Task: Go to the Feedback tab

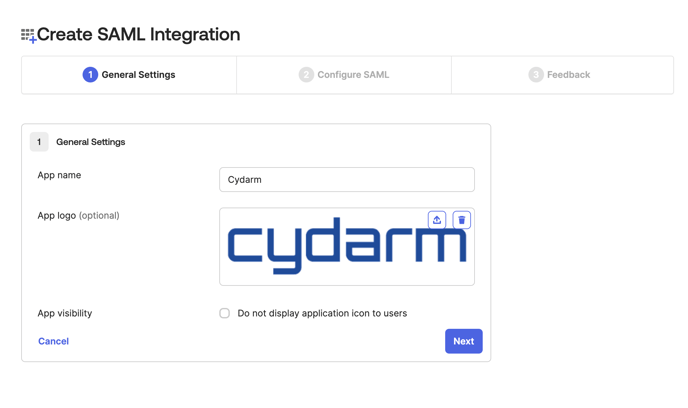Action: pyautogui.click(x=563, y=75)
